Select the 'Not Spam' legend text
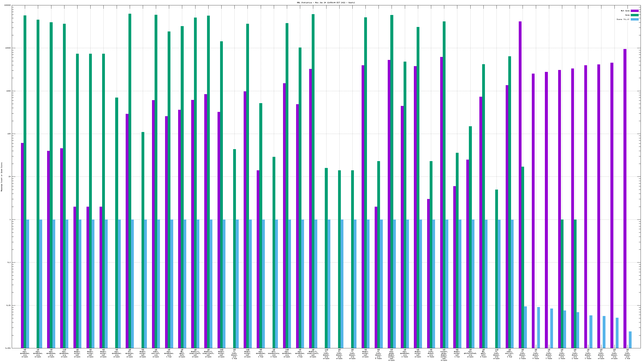The image size is (644, 362). (x=625, y=11)
